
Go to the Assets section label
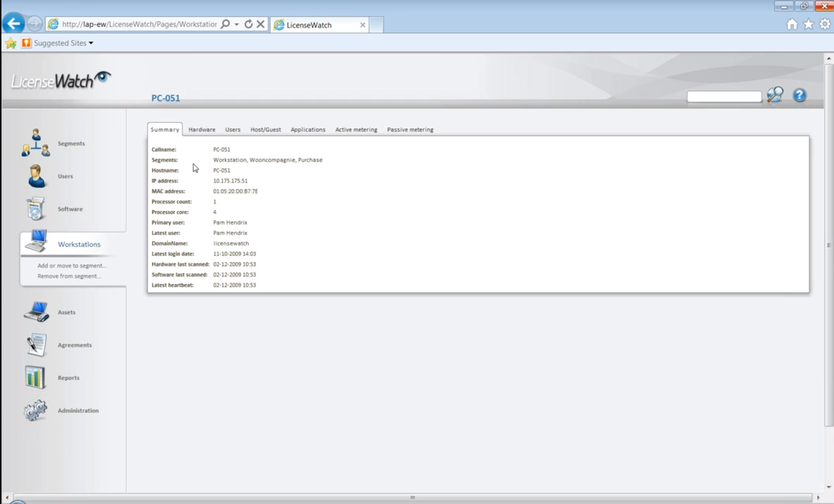coord(66,312)
